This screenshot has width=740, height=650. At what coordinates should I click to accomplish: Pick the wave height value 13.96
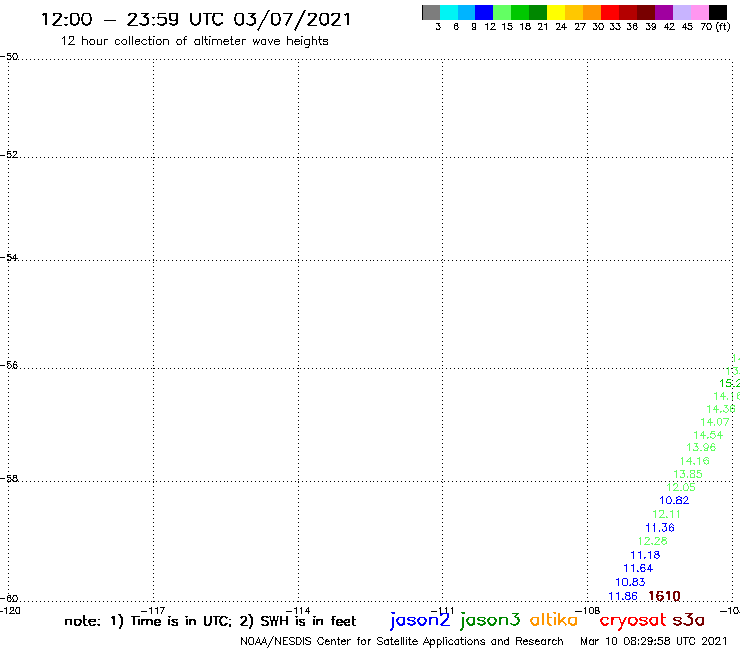click(701, 447)
